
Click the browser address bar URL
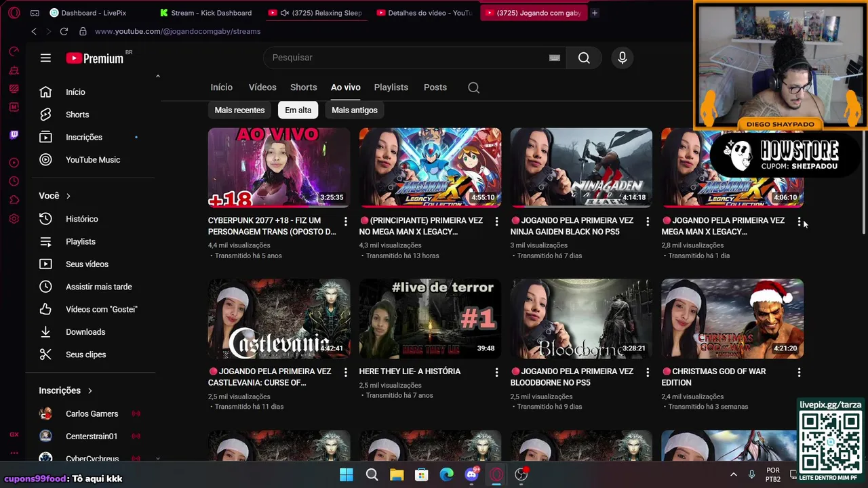click(x=178, y=31)
